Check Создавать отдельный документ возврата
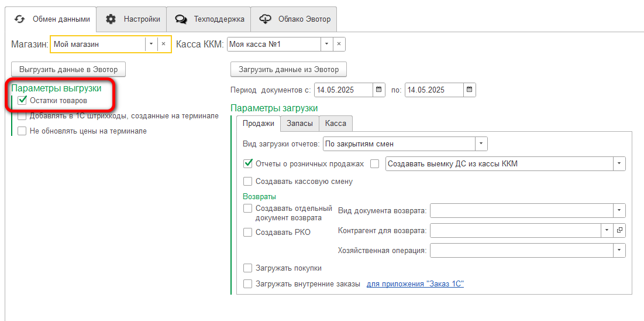Viewport: 644px width, 321px height. [247, 208]
